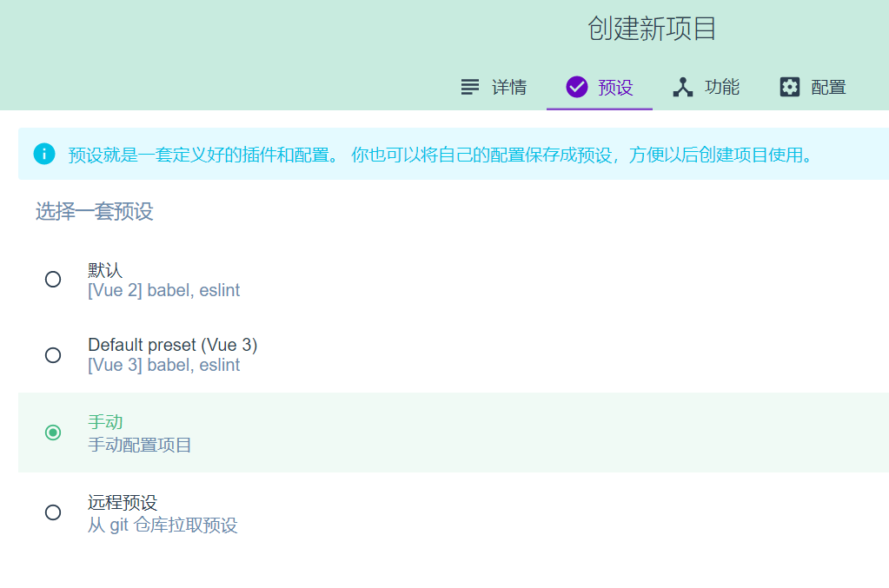This screenshot has width=889, height=588.
Task: Go to the 功能 tab
Action: (706, 87)
